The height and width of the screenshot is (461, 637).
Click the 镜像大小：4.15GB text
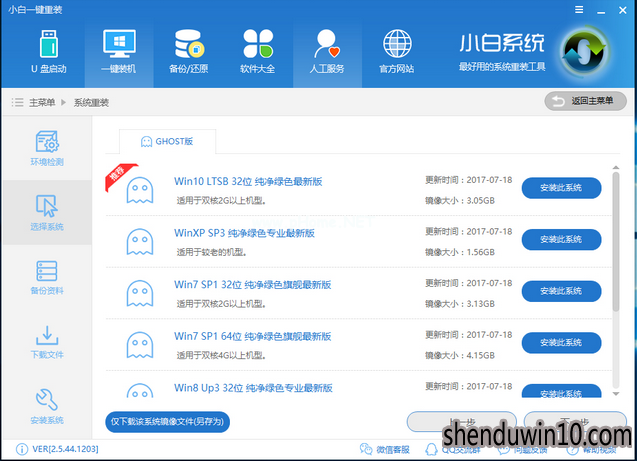coord(460,355)
